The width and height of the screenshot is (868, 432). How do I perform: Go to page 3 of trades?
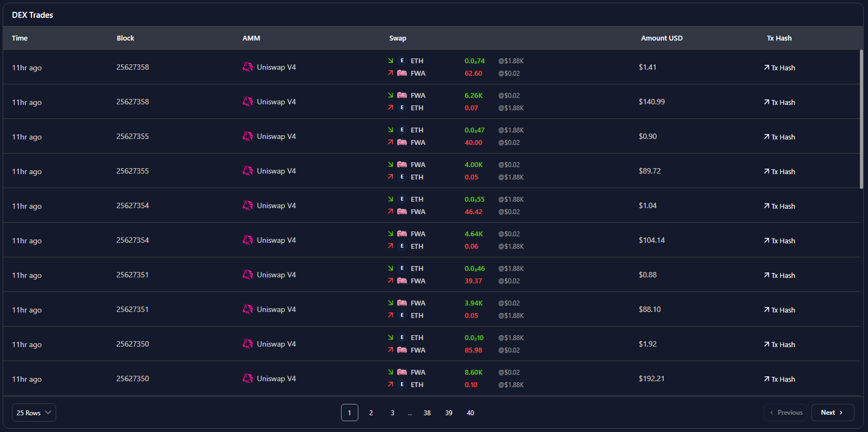[x=393, y=413]
